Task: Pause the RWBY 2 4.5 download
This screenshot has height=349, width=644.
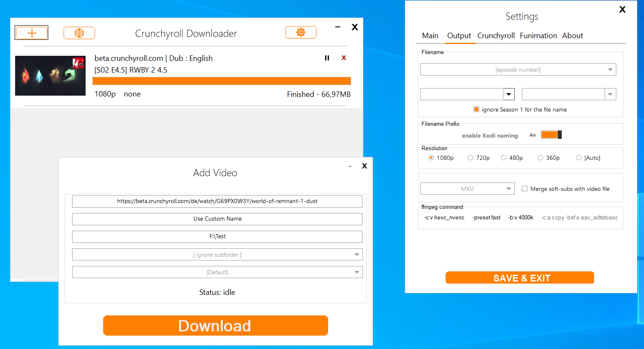Action: tap(327, 58)
